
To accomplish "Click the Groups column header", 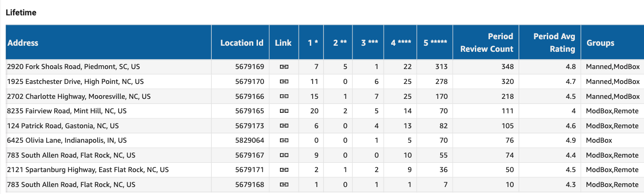I will click(x=601, y=43).
